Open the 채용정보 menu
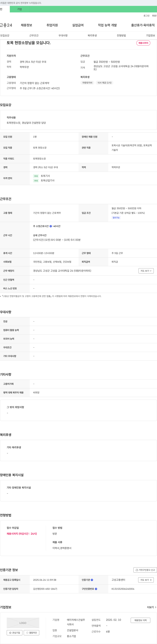 26,25
